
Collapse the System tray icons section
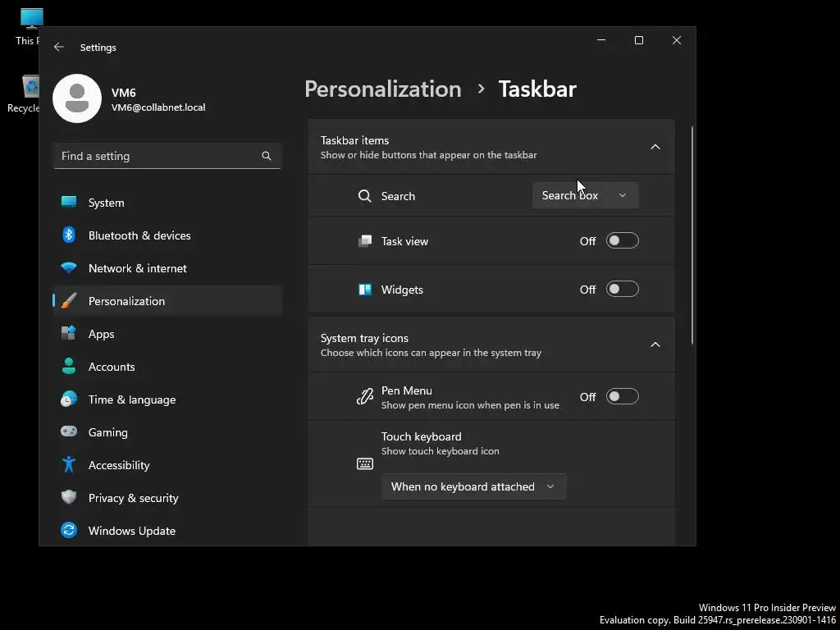tap(655, 345)
